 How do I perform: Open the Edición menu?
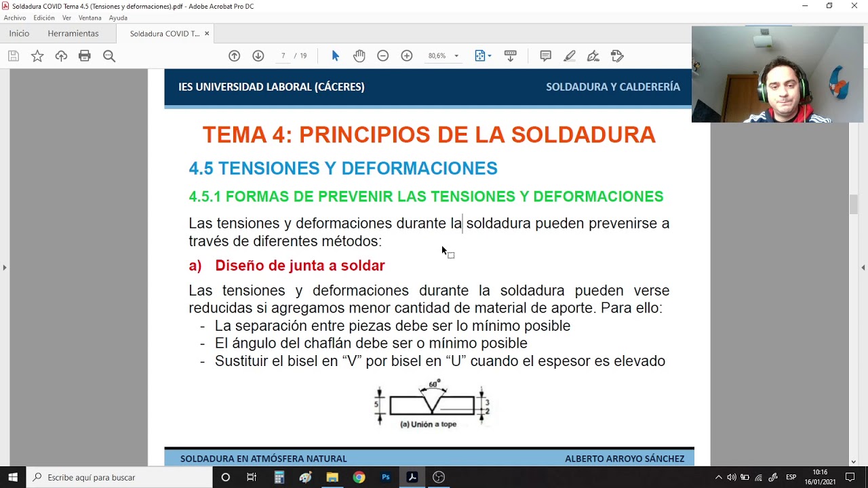click(44, 18)
